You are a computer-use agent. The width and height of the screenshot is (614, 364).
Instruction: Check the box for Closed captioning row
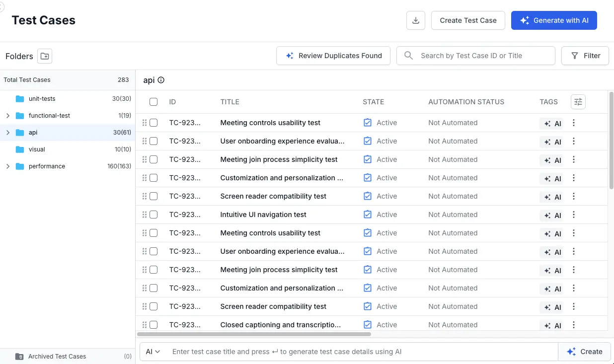tap(153, 325)
